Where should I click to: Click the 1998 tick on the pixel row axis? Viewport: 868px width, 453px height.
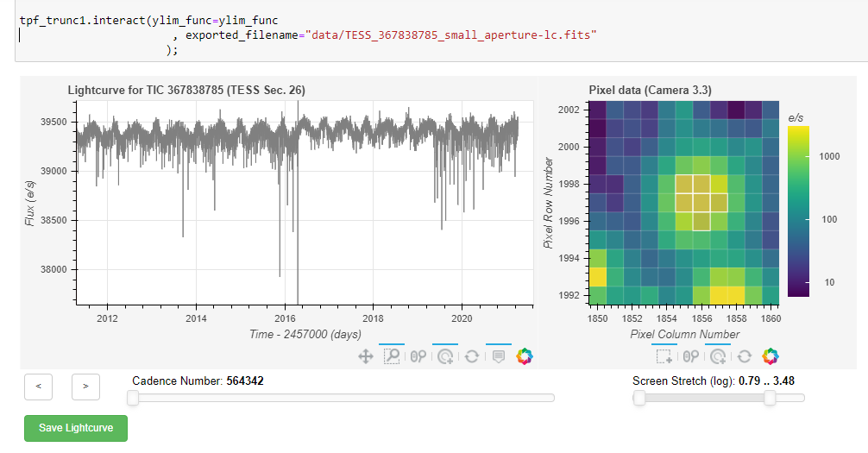click(569, 184)
